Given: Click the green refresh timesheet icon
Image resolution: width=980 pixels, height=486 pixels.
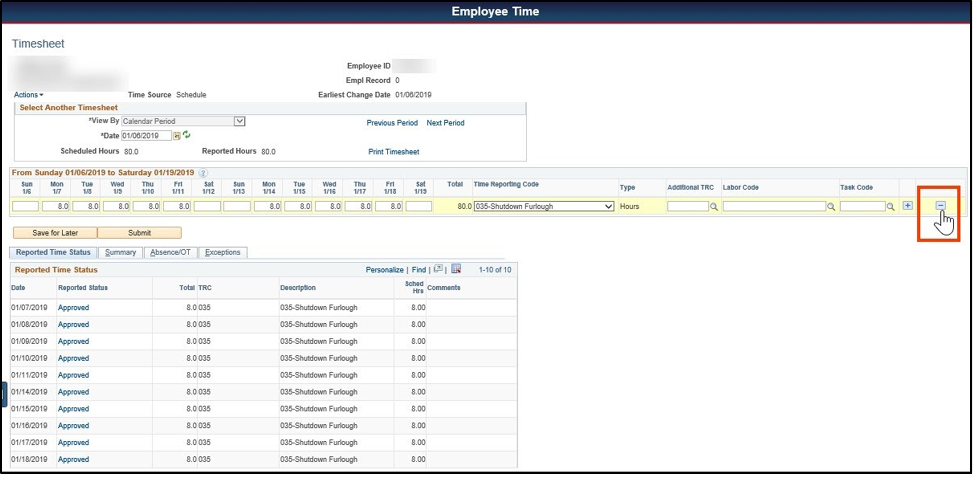Looking at the screenshot, I should (187, 135).
